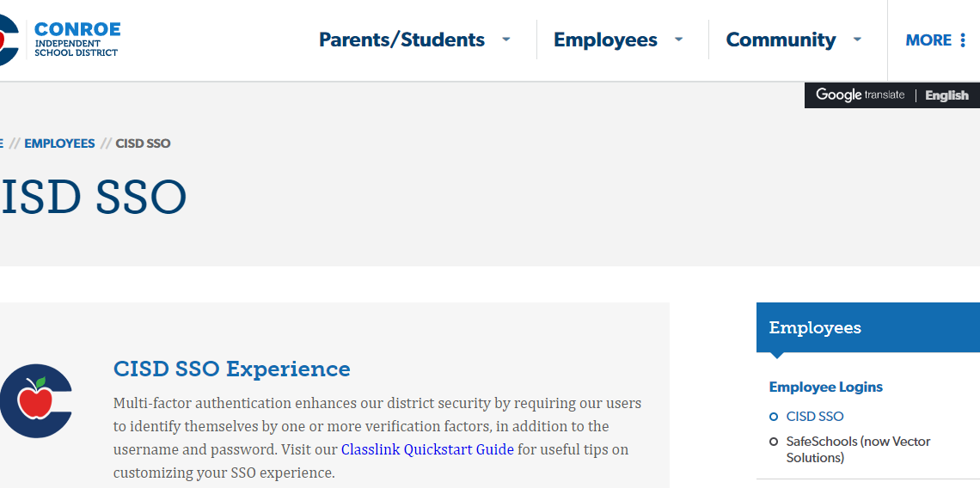Screen dimensions: 980x488
Task: Click the three-dot icon beside MORE
Action: click(x=963, y=40)
